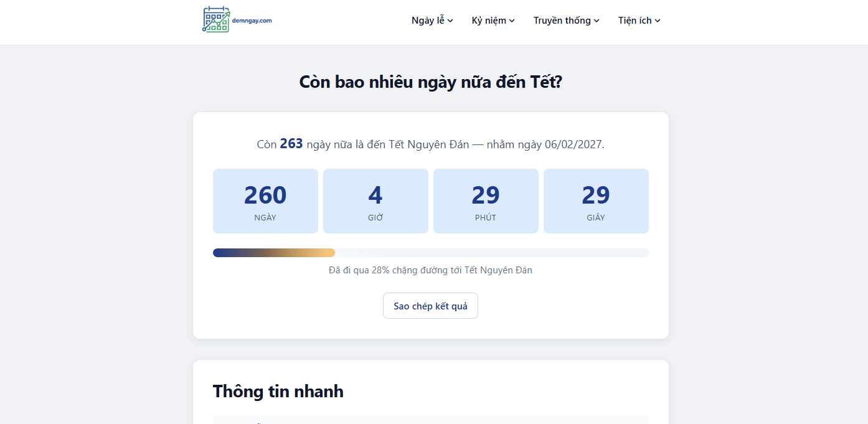This screenshot has height=424, width=868.
Task: Click the Sao chép kết quả button
Action: coord(430,306)
